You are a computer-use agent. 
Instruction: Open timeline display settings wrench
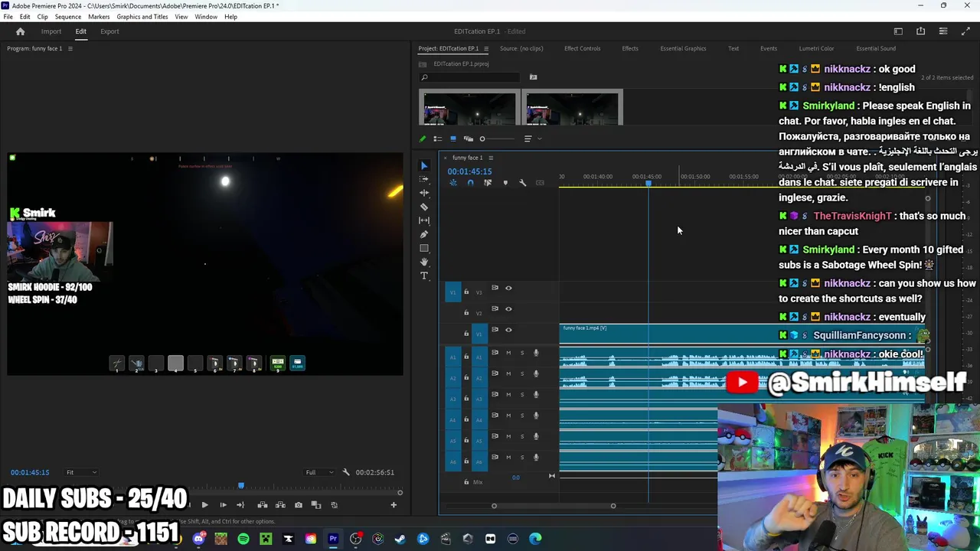point(523,182)
